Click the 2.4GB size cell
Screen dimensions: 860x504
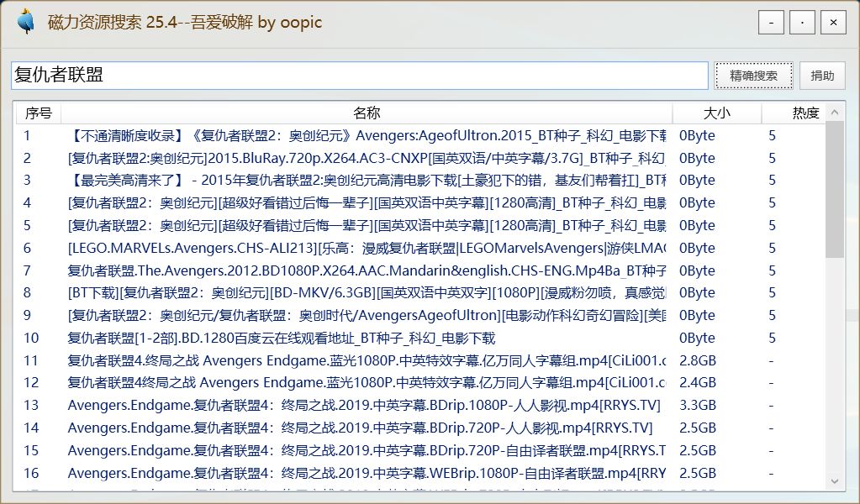(698, 382)
